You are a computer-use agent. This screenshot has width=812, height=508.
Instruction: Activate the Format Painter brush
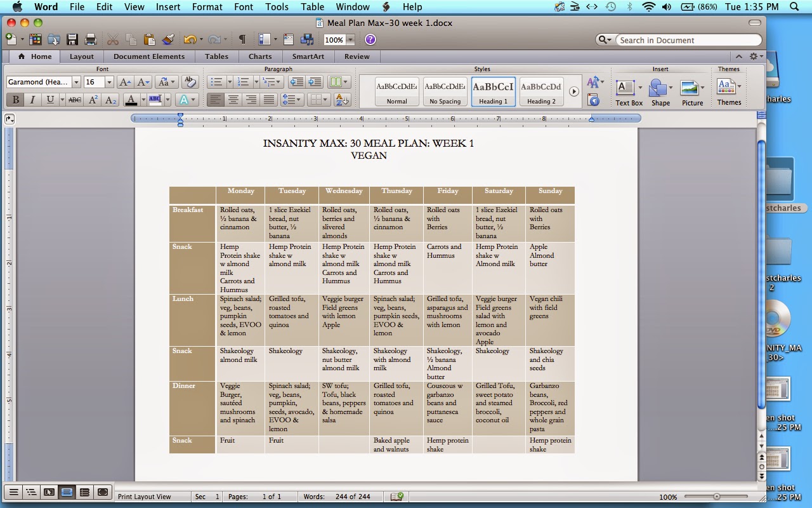[167, 39]
